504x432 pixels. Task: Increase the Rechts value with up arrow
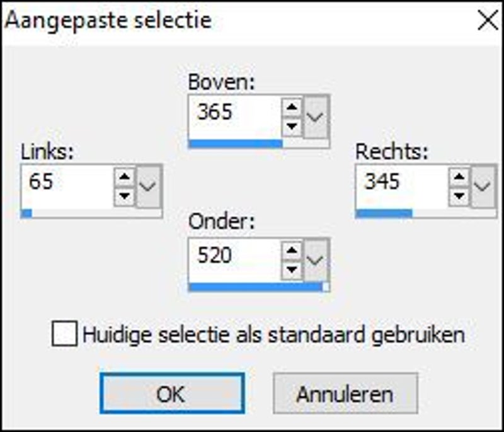pos(461,176)
